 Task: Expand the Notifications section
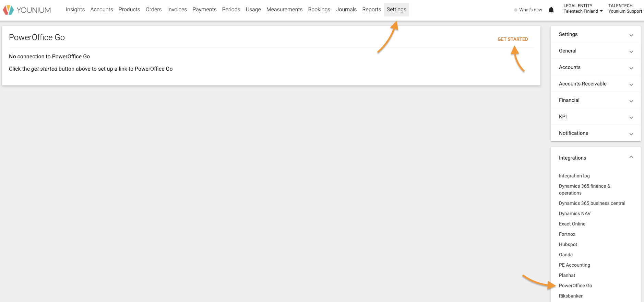tap(596, 133)
